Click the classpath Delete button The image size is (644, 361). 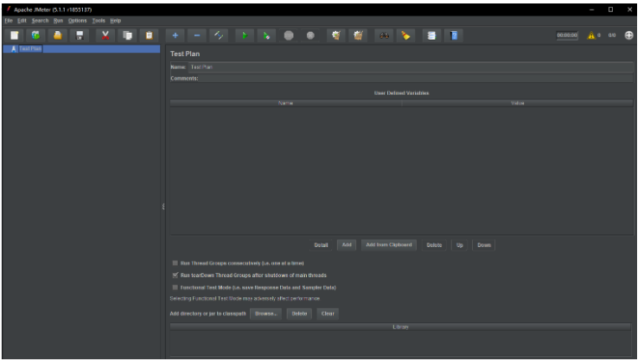click(299, 313)
